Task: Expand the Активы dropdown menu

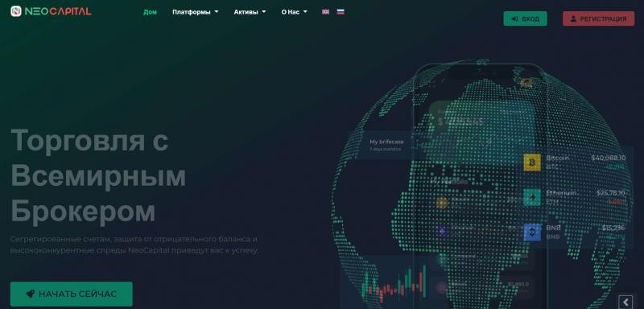Action: coord(250,12)
